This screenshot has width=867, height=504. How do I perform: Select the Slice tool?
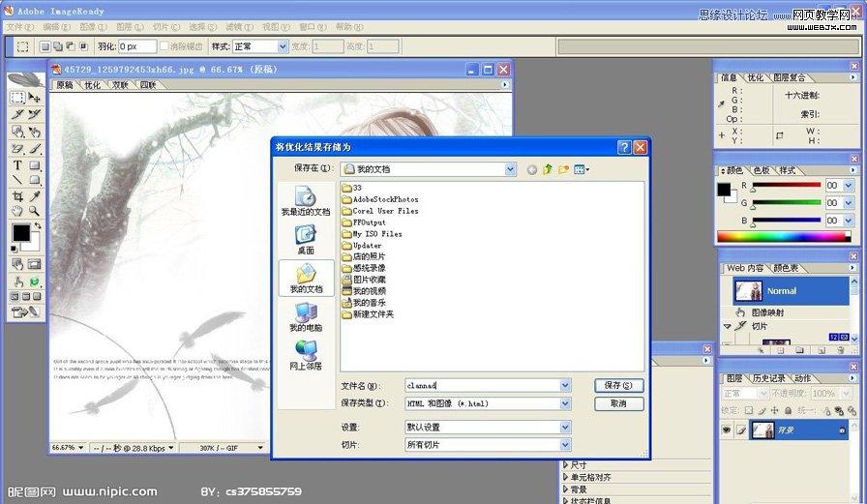[x=17, y=114]
